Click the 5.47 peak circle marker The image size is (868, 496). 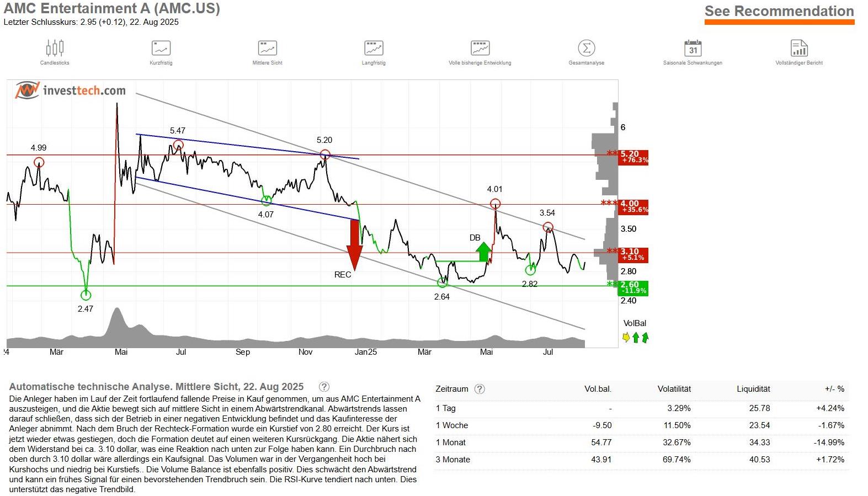pos(178,145)
